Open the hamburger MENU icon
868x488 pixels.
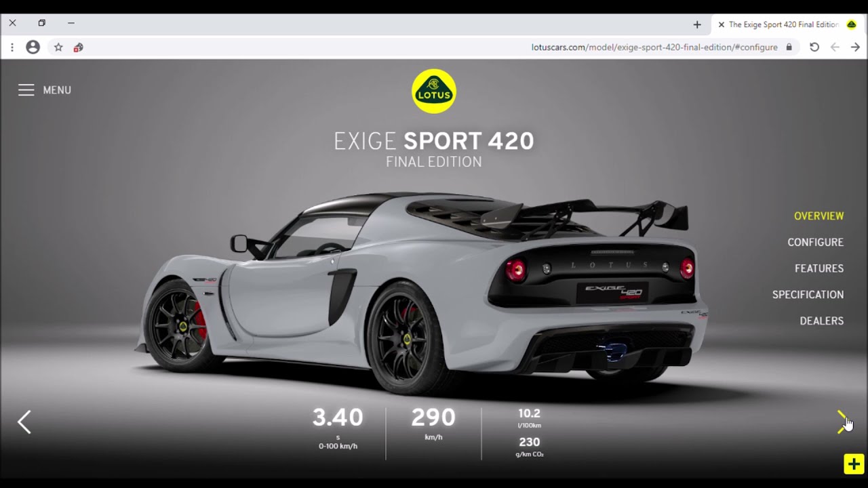(26, 90)
